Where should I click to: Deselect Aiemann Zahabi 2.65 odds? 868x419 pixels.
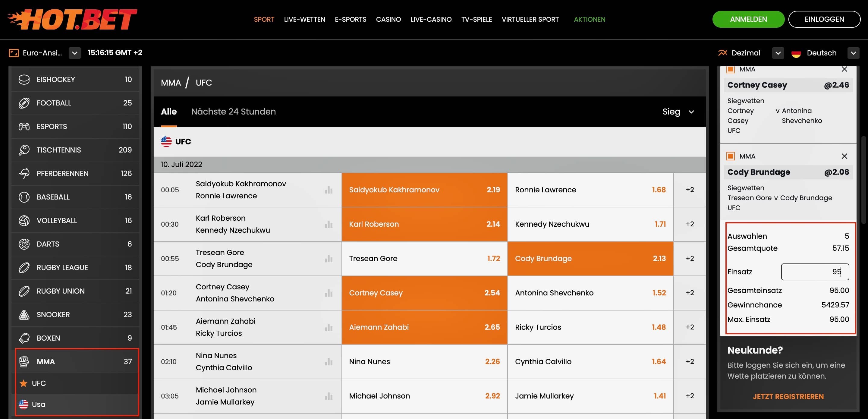tap(424, 327)
